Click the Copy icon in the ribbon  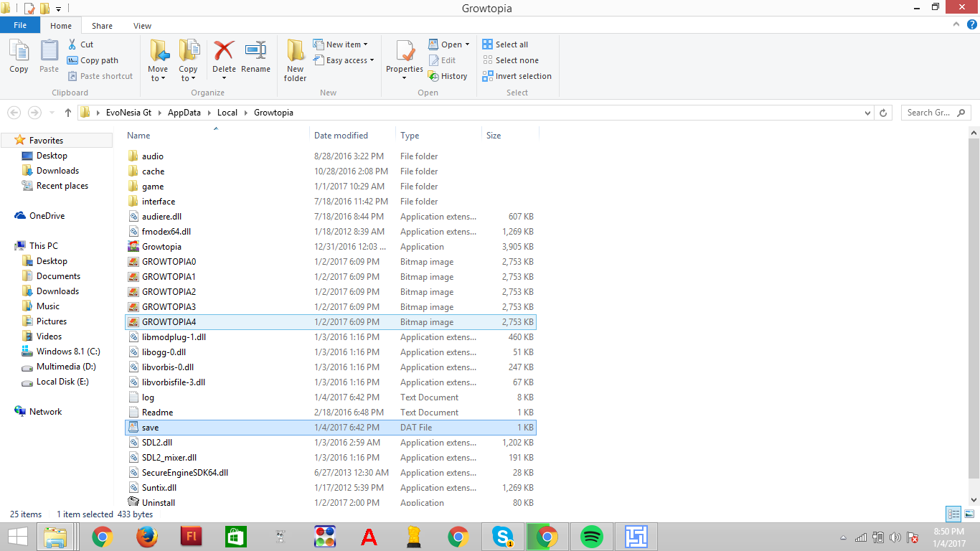19,56
